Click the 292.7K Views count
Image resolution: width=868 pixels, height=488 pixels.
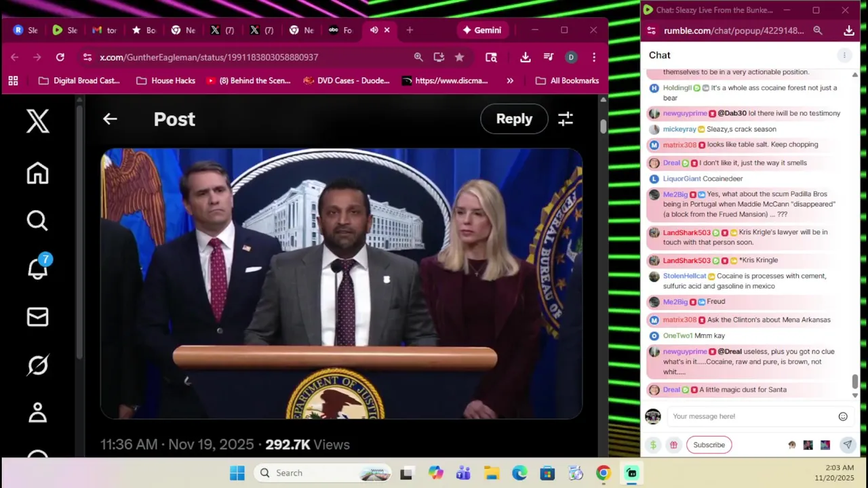pos(307,445)
